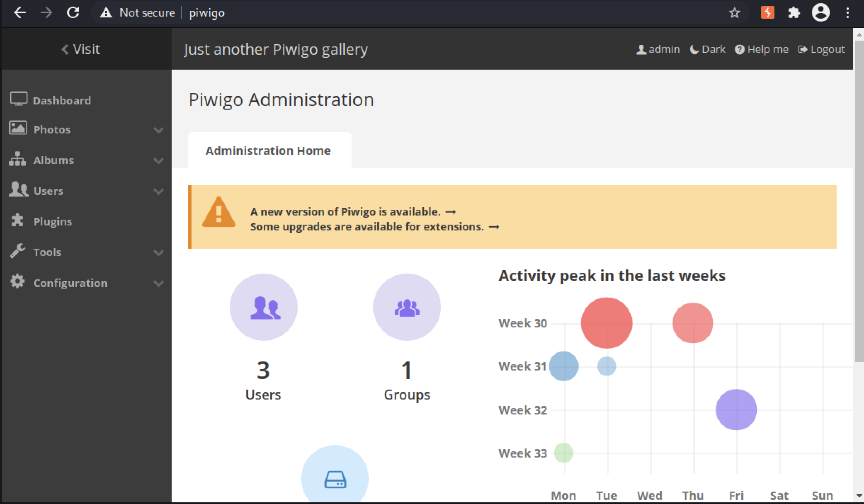Click the orange warning triangle icon
Image resolution: width=864 pixels, height=504 pixels.
[219, 212]
